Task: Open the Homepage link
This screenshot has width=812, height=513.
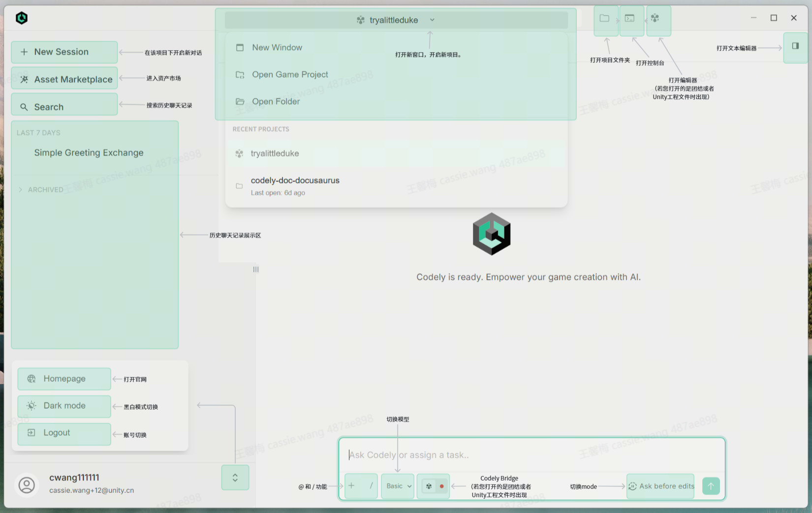Action: pyautogui.click(x=64, y=378)
